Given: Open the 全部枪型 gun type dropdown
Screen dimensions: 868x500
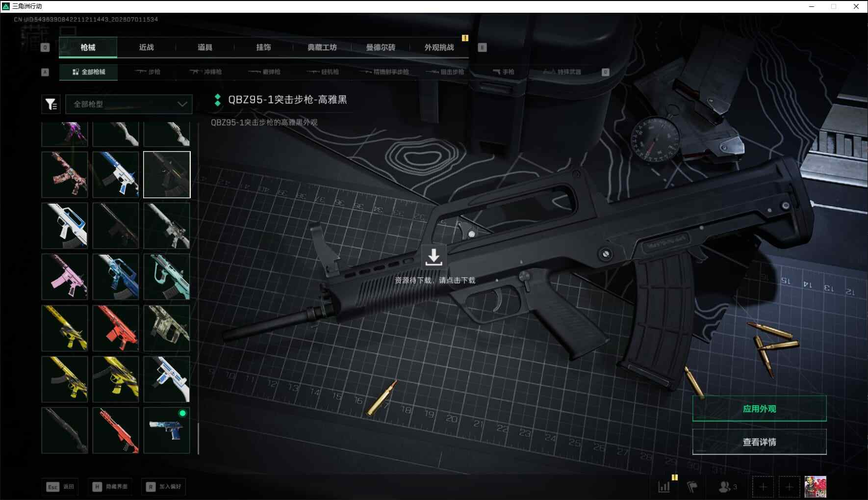Looking at the screenshot, I should 129,104.
